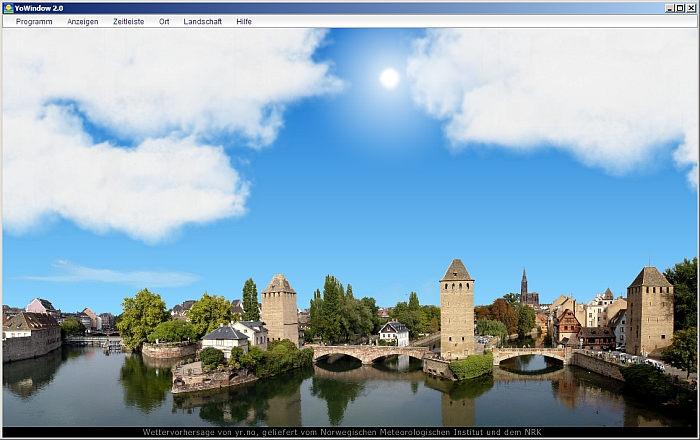
Task: Open the Anzeigen menu
Action: pos(83,21)
